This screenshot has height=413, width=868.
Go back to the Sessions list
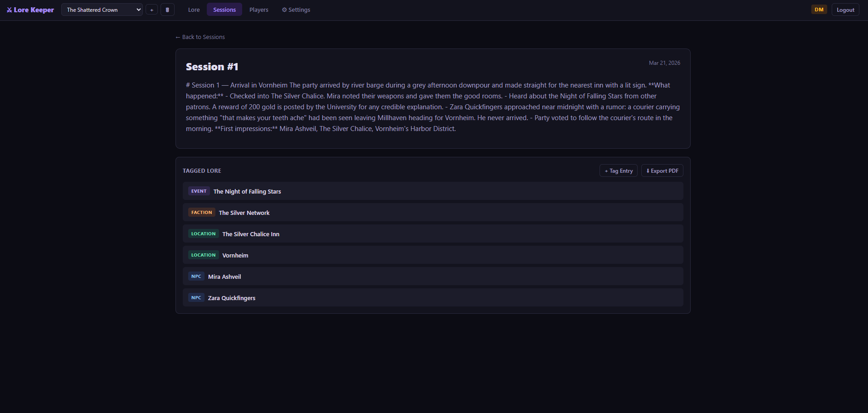coord(200,37)
